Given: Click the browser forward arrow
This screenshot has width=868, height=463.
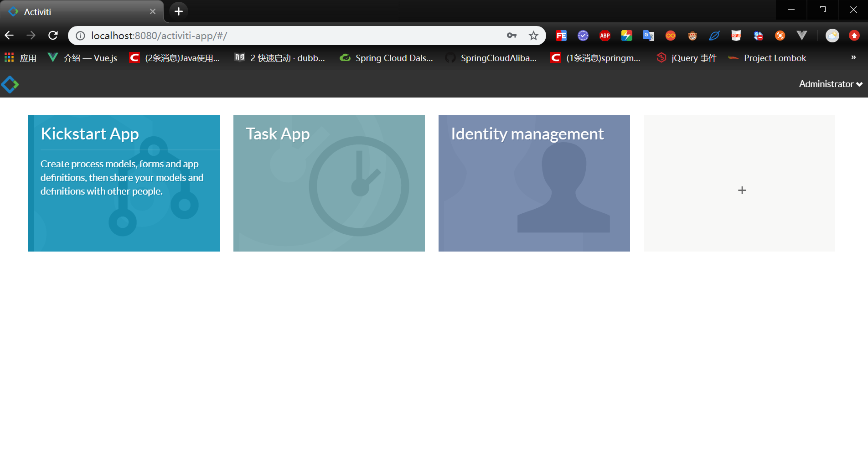Looking at the screenshot, I should click(31, 36).
